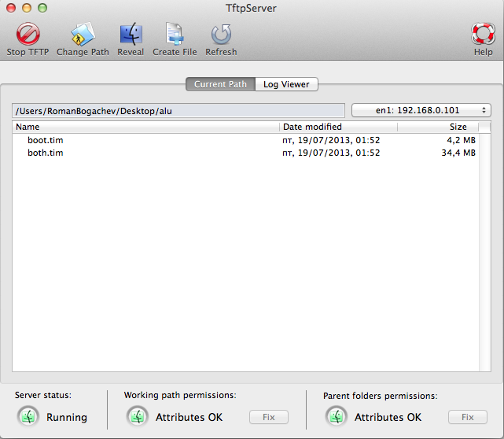Reveal the working folder in Finder
Image resolution: width=504 pixels, height=439 pixels.
[131, 39]
